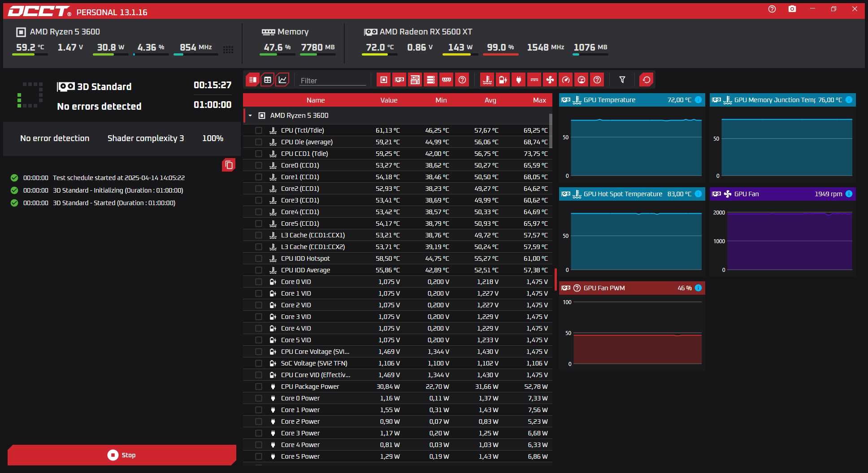Check the Core 5 Power checkbox

[x=259, y=456]
